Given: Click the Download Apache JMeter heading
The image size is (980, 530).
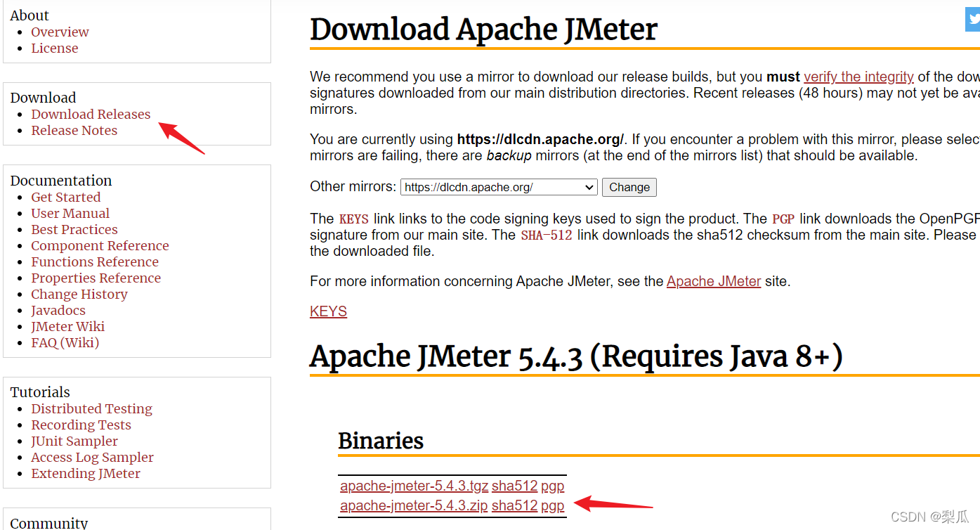Looking at the screenshot, I should pyautogui.click(x=483, y=30).
